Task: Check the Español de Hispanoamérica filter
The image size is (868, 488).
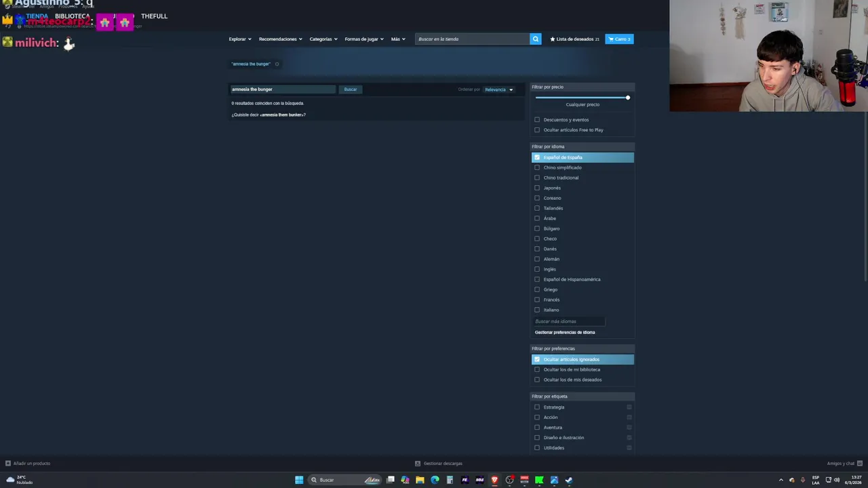Action: click(x=537, y=279)
